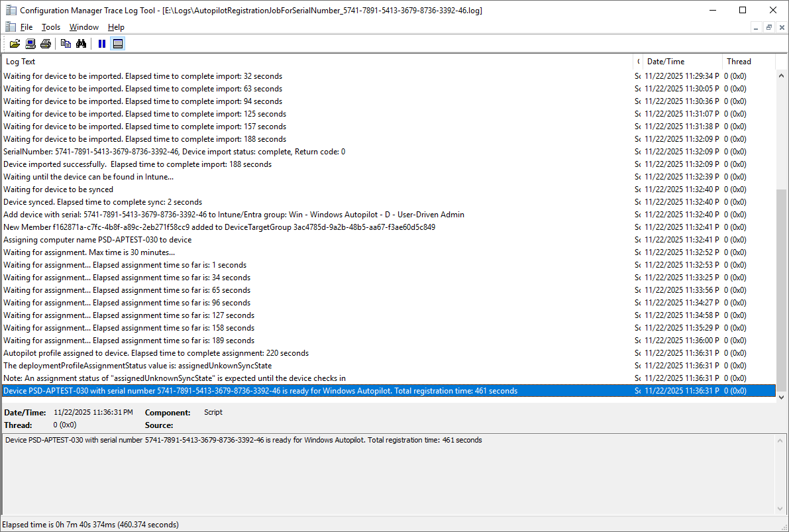Screen dimensions: 789x532
Task: Click the Open log file folder icon
Action: 15,44
